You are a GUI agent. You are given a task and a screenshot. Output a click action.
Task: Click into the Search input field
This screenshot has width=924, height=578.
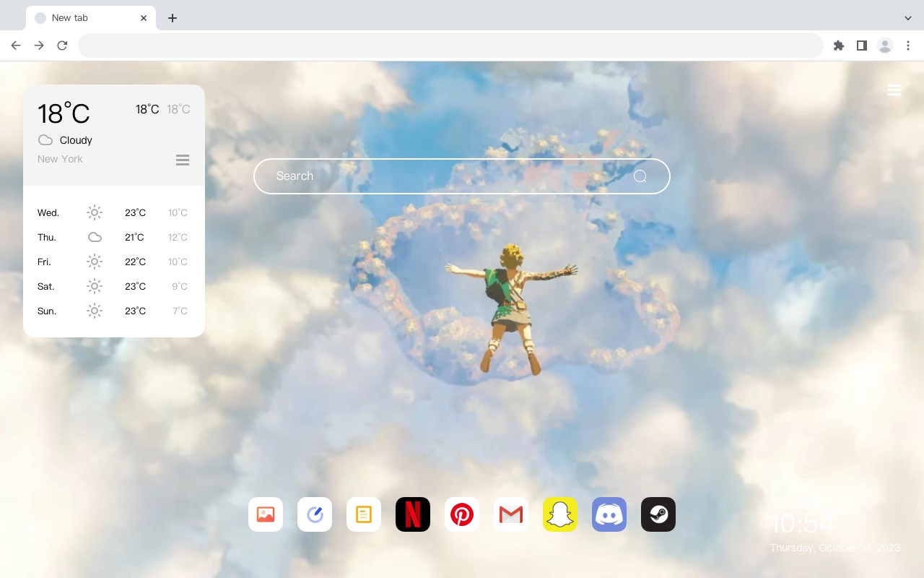[462, 176]
